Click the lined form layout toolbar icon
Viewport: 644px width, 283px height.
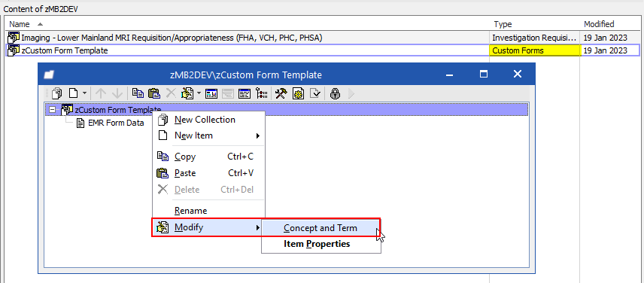coord(245,93)
